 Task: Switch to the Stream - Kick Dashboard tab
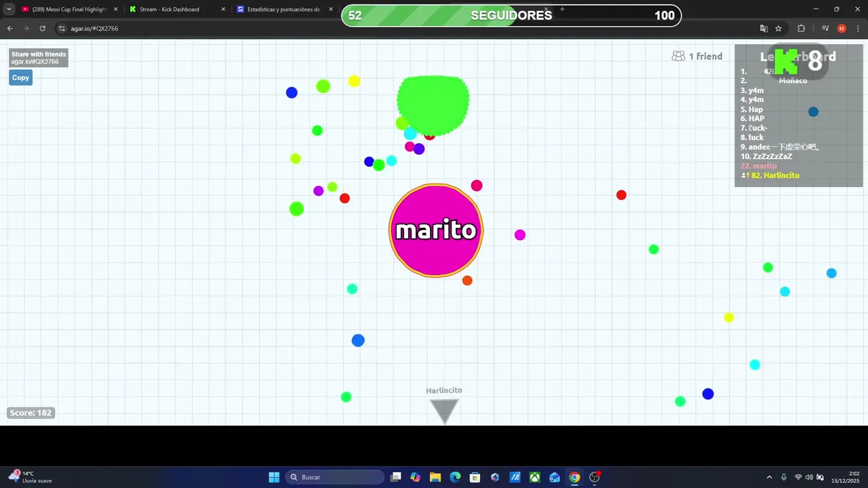(178, 9)
